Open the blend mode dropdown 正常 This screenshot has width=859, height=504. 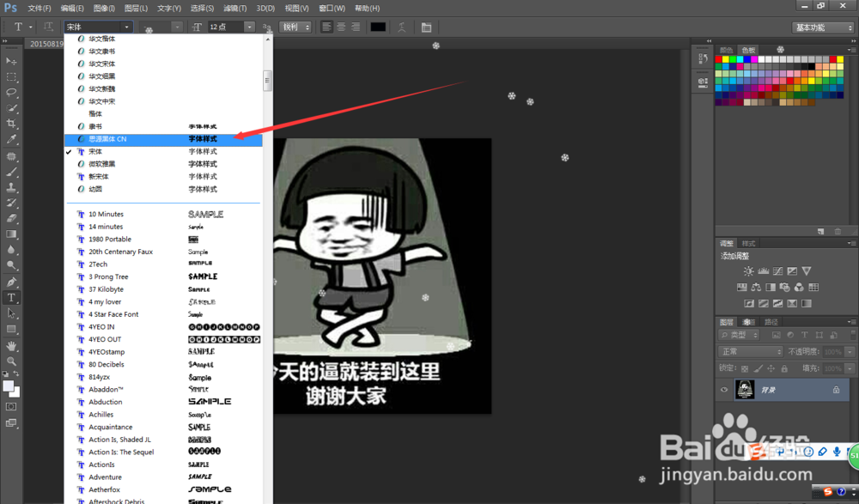coord(750,352)
